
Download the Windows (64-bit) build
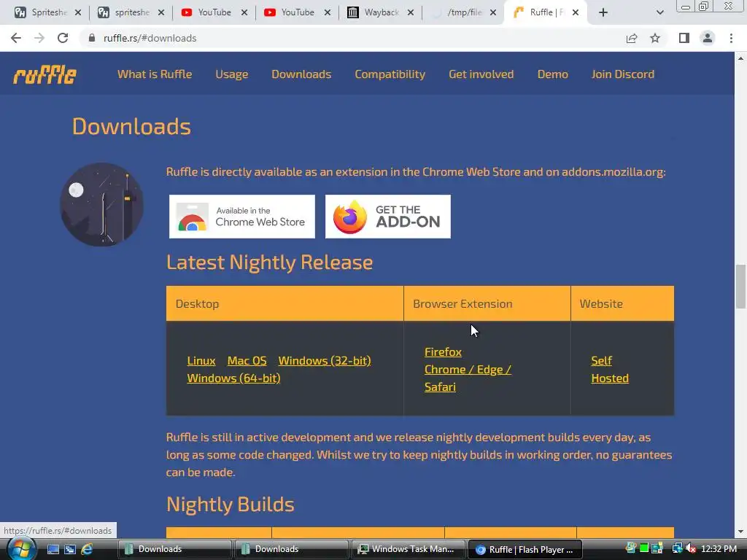233,378
